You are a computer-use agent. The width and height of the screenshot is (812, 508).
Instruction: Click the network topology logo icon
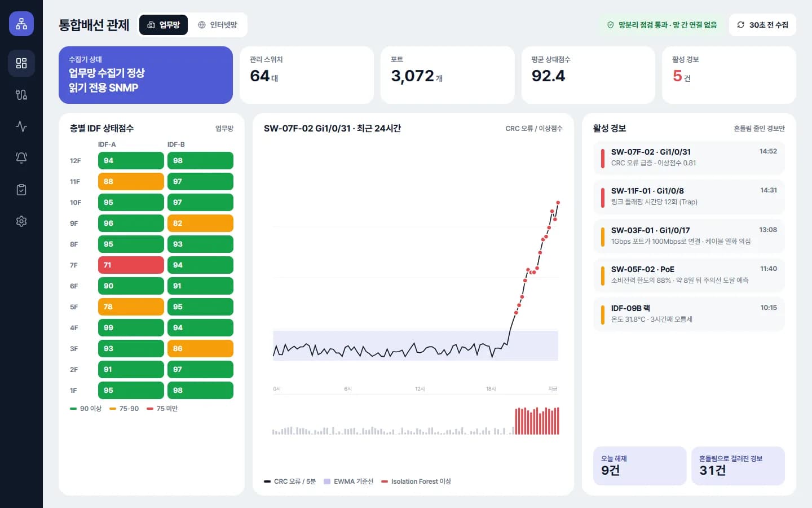[x=21, y=24]
